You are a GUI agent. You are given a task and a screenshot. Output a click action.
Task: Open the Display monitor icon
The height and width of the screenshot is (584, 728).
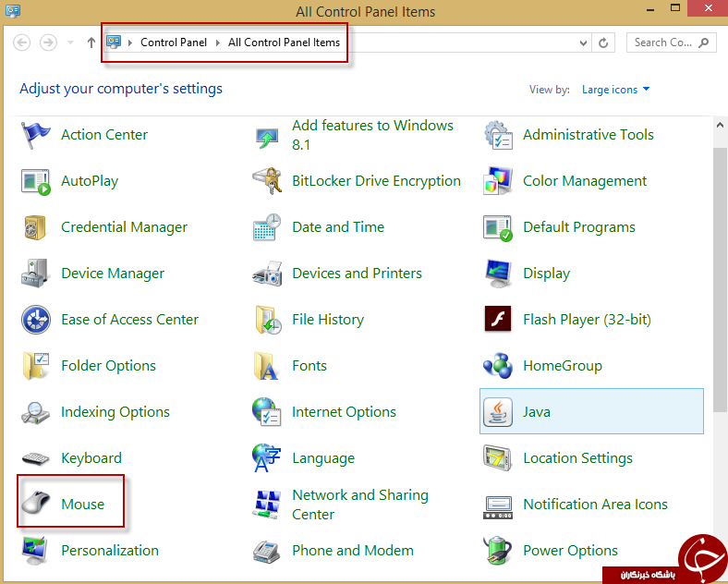click(498, 274)
